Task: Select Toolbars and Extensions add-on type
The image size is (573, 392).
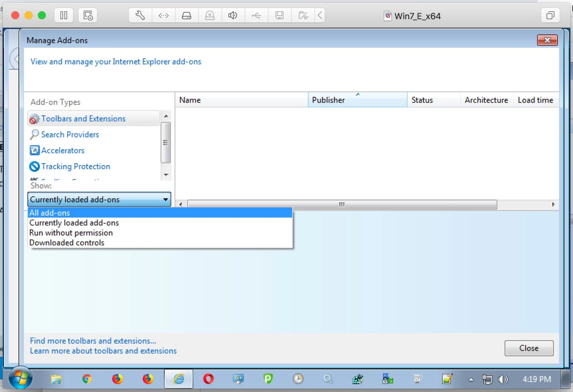Action: [x=93, y=119]
